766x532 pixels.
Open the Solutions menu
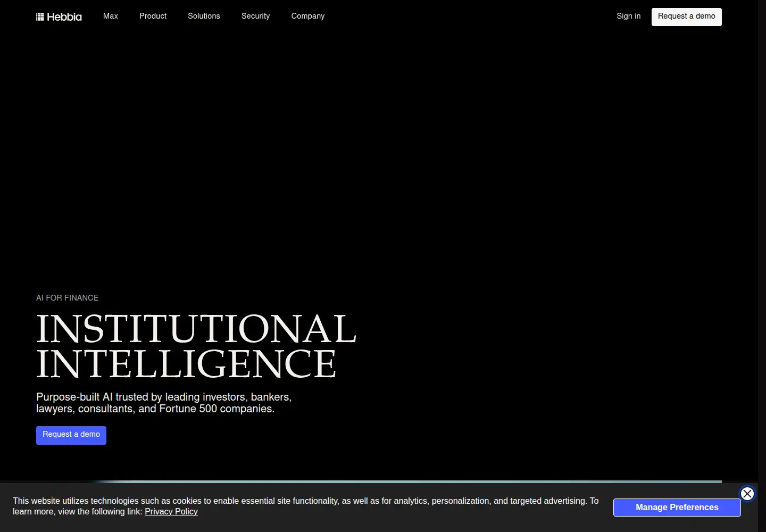pos(204,16)
